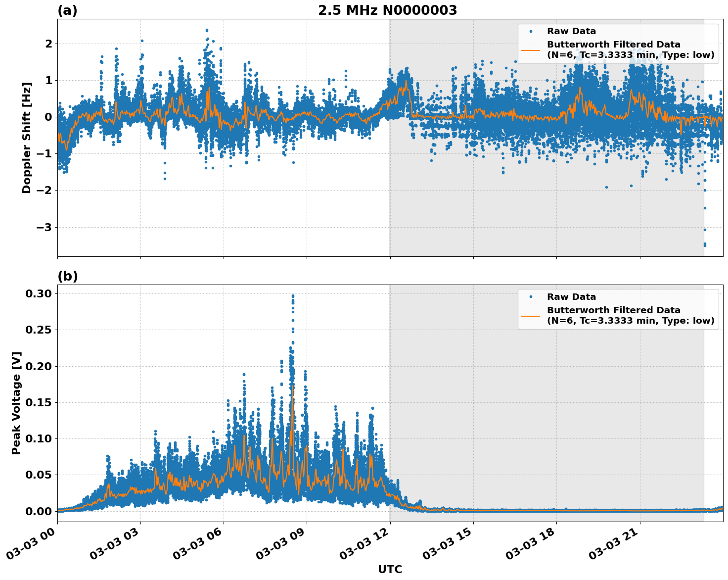Select the Peak Voltage [V] axis label
728x580 pixels.
18,401
